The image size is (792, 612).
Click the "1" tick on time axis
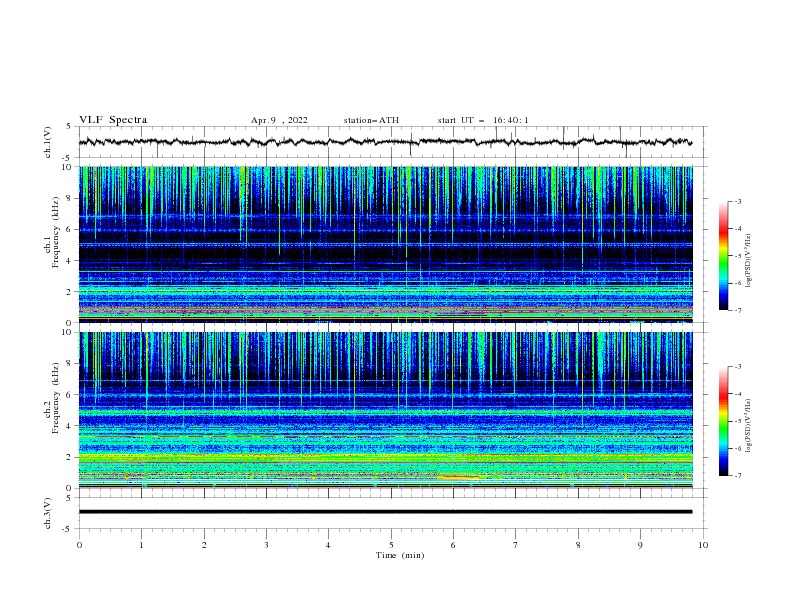(x=141, y=545)
